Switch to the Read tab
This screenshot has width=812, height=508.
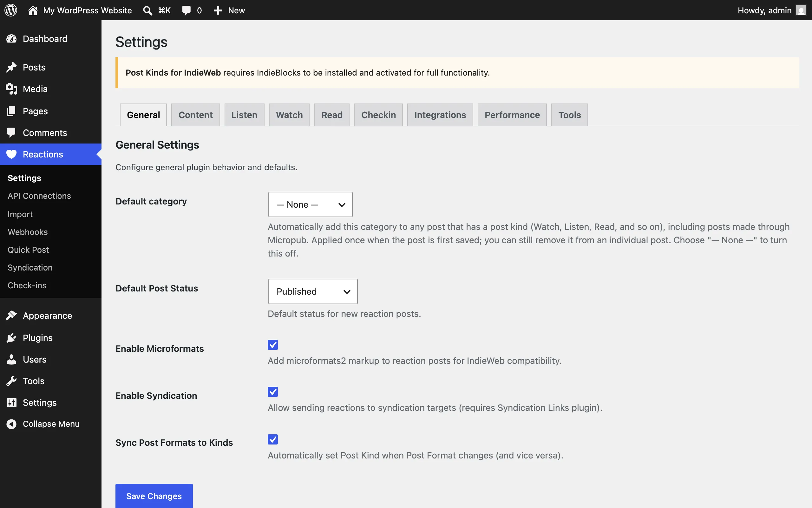tap(332, 115)
